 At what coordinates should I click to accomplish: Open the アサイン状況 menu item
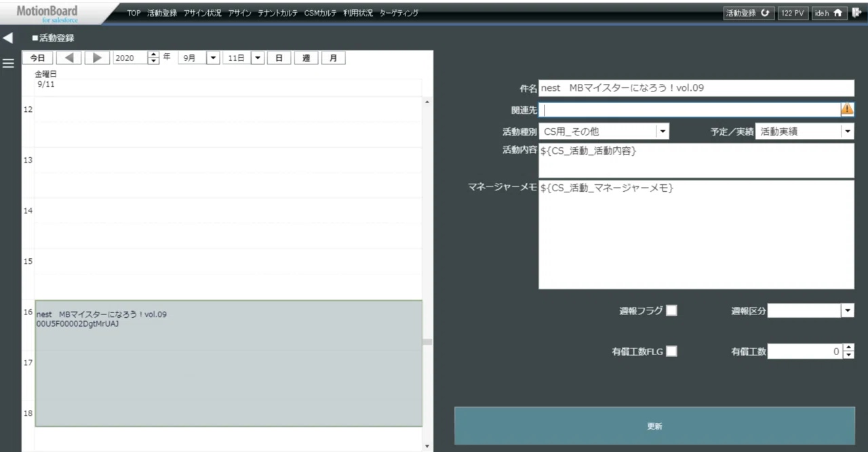pyautogui.click(x=203, y=13)
